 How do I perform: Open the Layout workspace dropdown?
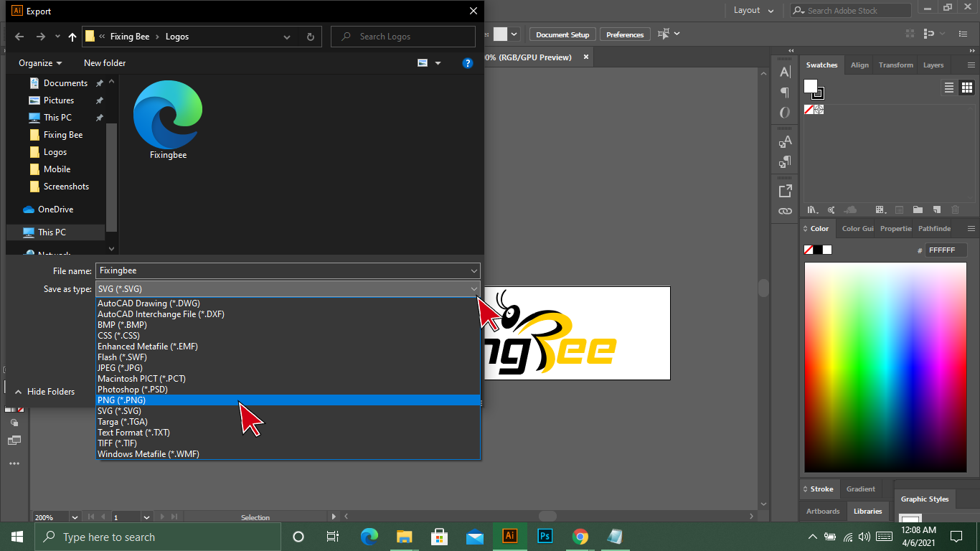point(753,11)
